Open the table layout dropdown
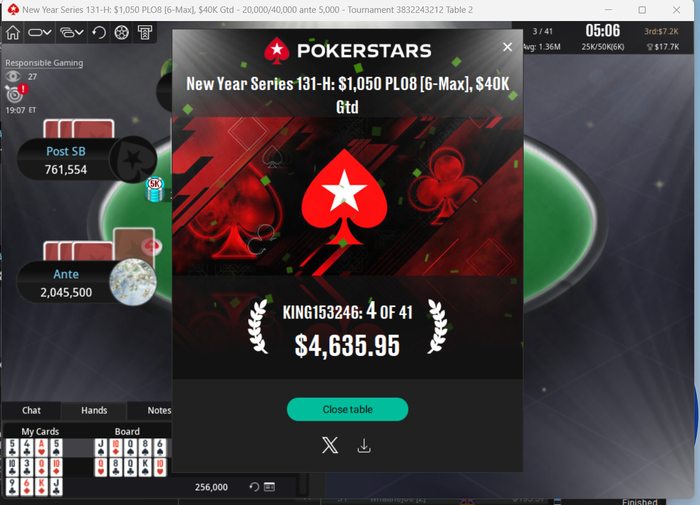The image size is (700, 505). pos(40,33)
